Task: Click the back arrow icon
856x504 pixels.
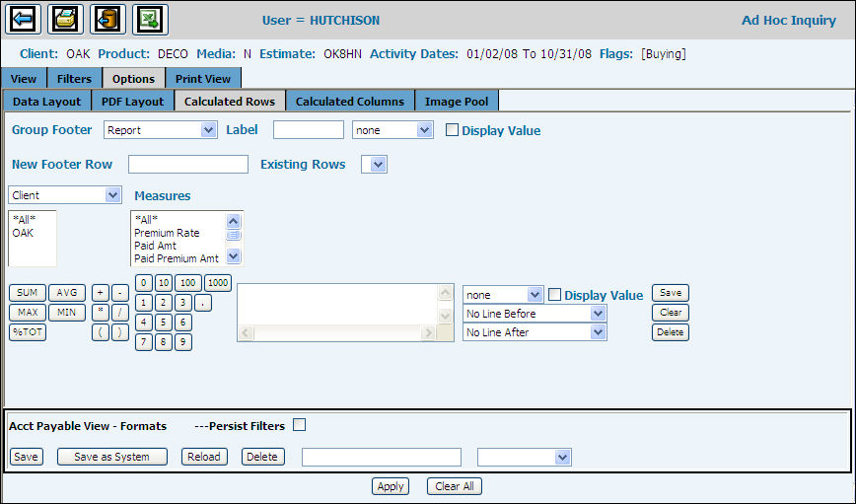Action: [x=23, y=20]
